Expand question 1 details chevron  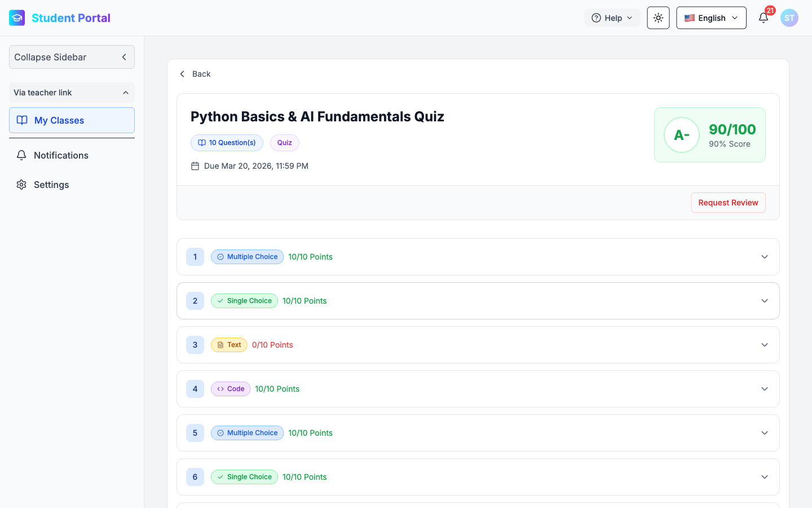coord(765,257)
